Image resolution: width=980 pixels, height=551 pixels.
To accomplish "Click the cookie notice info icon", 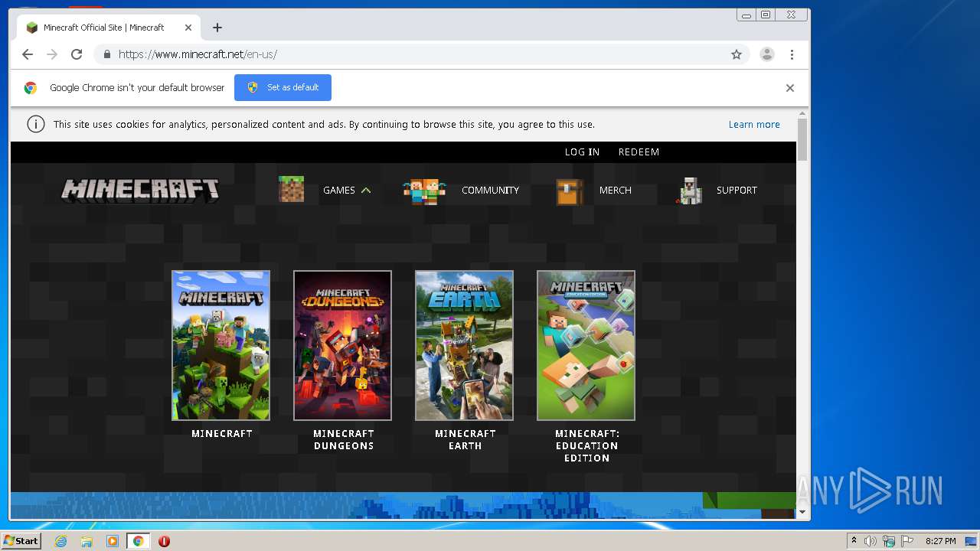I will [36, 124].
